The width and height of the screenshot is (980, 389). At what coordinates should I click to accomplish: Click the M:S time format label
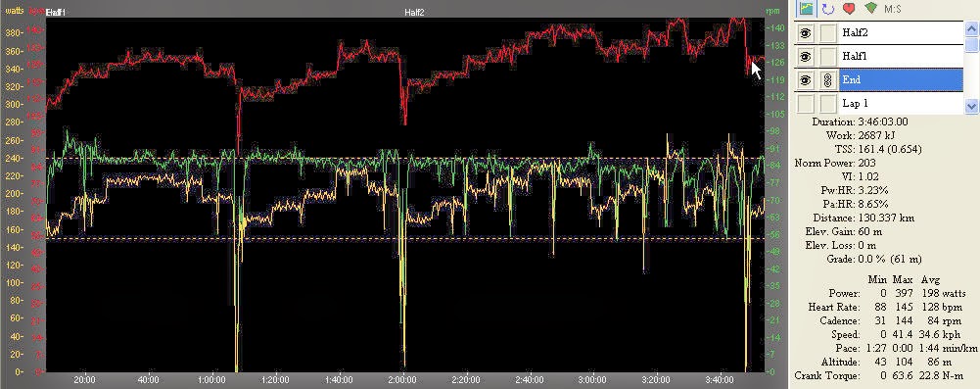tap(893, 9)
